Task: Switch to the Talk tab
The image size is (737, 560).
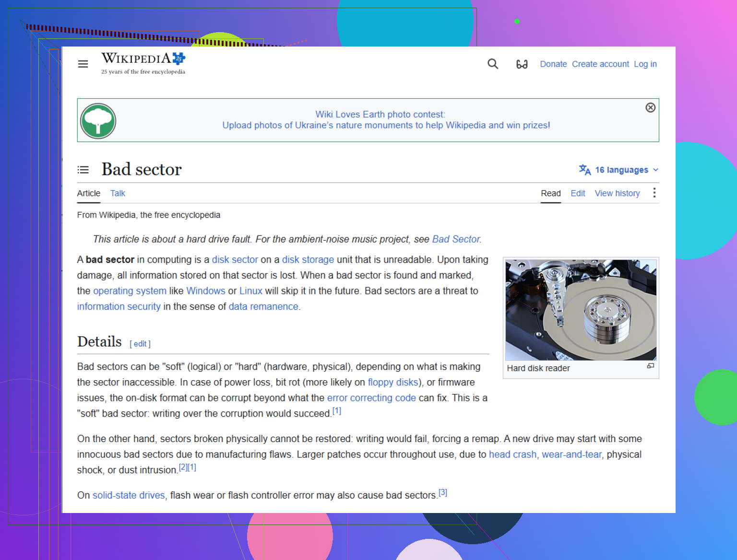Action: click(118, 193)
